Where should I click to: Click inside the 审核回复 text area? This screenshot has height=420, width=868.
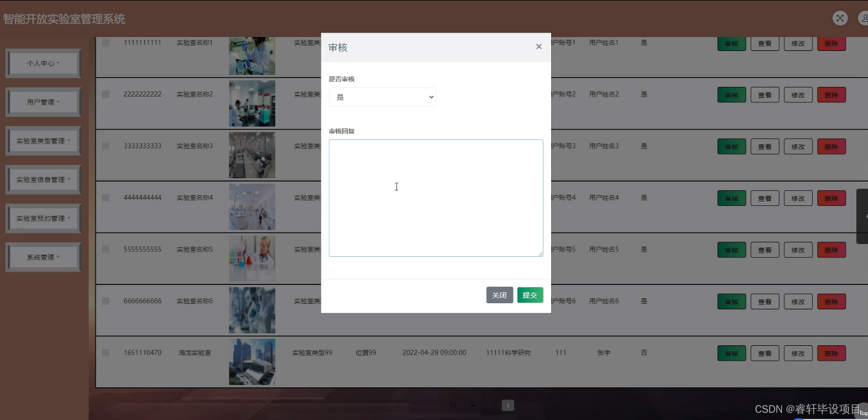pyautogui.click(x=435, y=198)
